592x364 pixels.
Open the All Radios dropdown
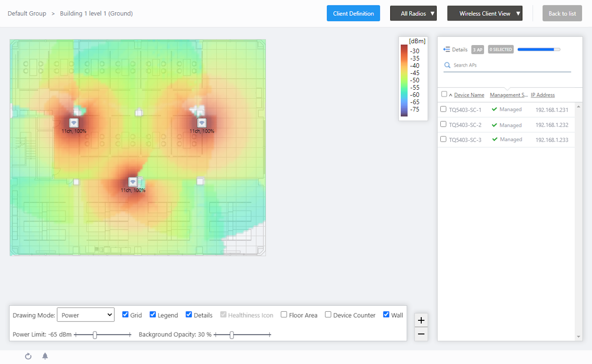(413, 14)
